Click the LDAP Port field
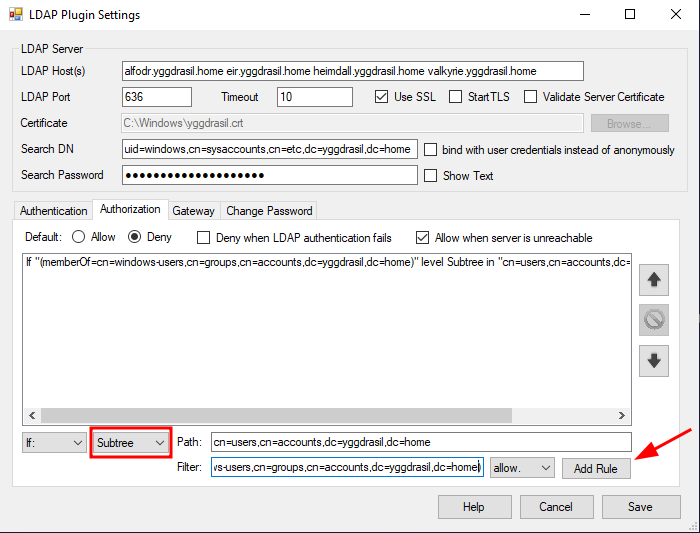700x533 pixels. click(157, 97)
